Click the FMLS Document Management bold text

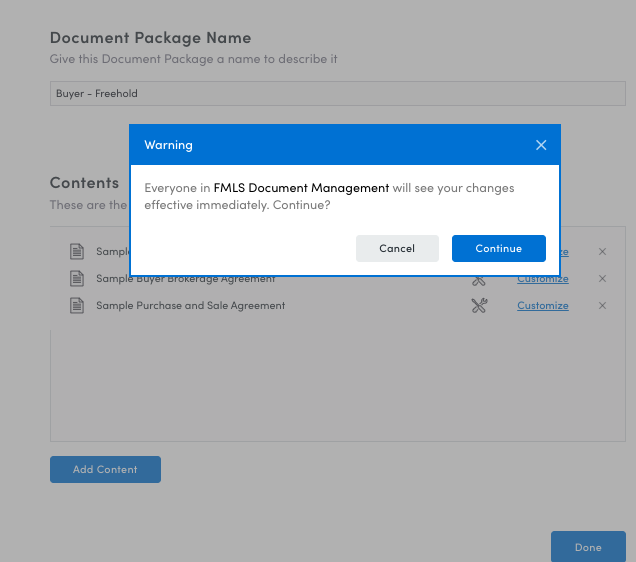[x=301, y=188]
